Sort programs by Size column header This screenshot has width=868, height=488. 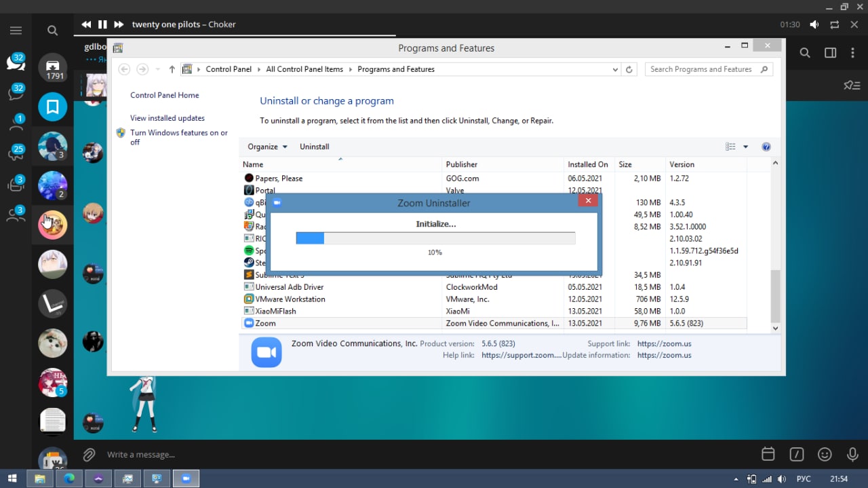tap(640, 164)
